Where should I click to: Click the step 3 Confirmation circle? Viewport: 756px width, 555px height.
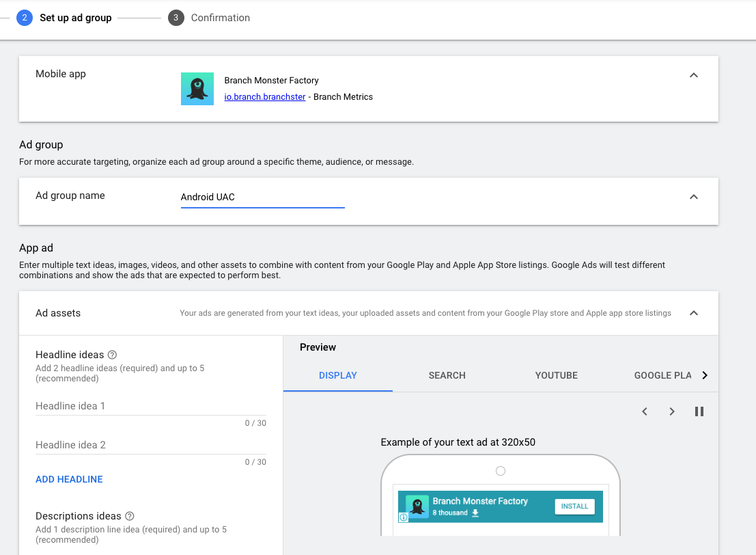(176, 18)
